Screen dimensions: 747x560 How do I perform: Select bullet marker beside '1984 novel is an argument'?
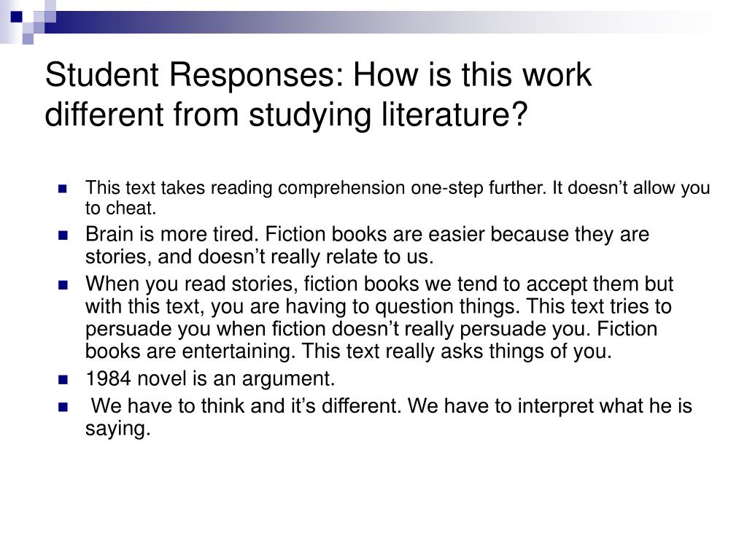pyautogui.click(x=63, y=379)
